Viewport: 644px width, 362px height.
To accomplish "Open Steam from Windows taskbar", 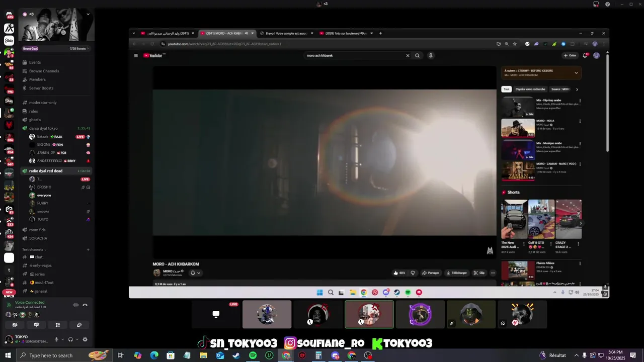I will [236, 355].
